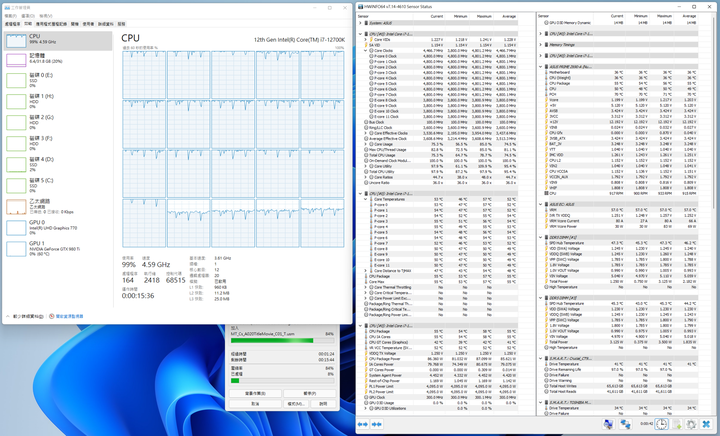Open Disk 2 (G:) performance view
This screenshot has height=436, width=720.
[58, 122]
